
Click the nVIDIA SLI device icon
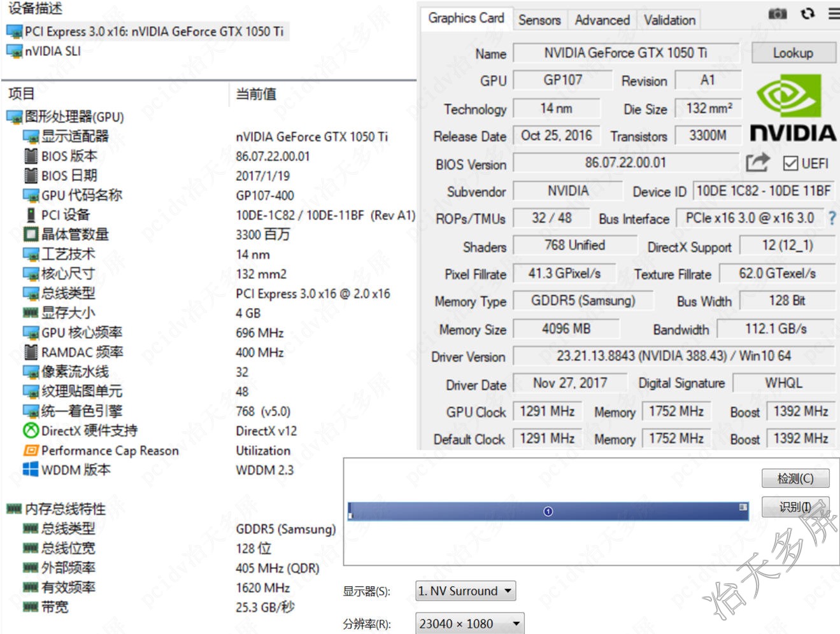coord(14,51)
